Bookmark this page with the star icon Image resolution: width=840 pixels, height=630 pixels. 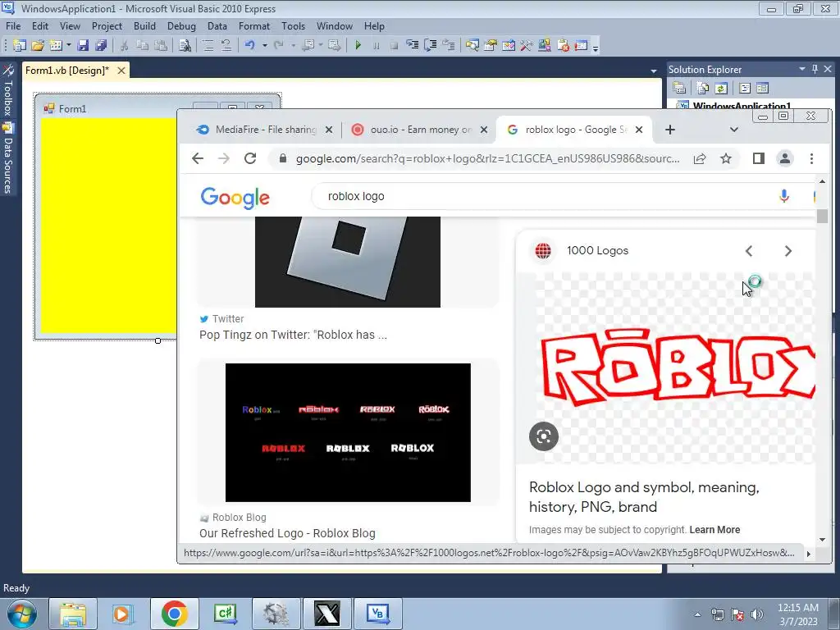[x=726, y=158]
